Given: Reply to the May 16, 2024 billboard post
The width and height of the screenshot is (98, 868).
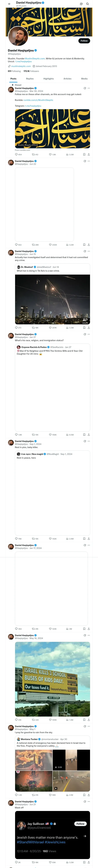Looking at the screenshot, I should [16, 720].
